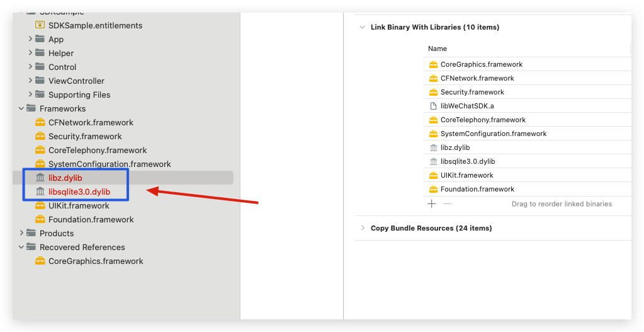Screen dimensions: 644x332
Task: Select SystemConfiguration.framework row in libraries list
Action: (x=528, y=134)
